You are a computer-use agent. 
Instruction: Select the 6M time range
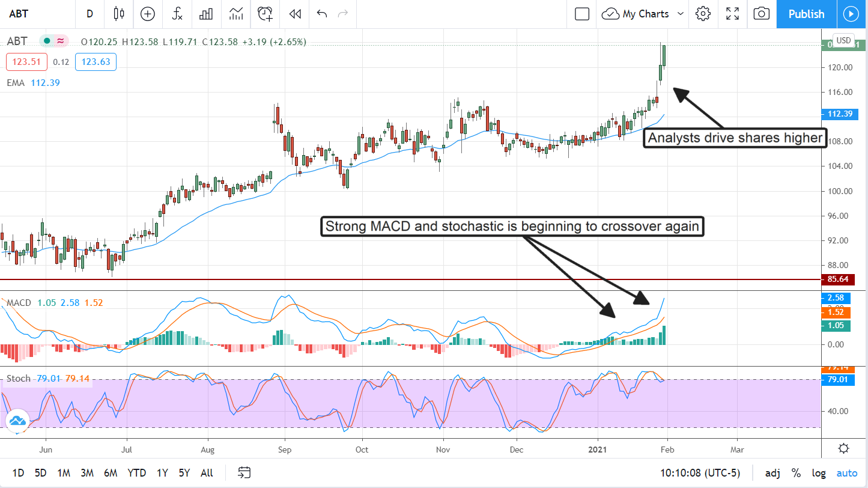[110, 473]
